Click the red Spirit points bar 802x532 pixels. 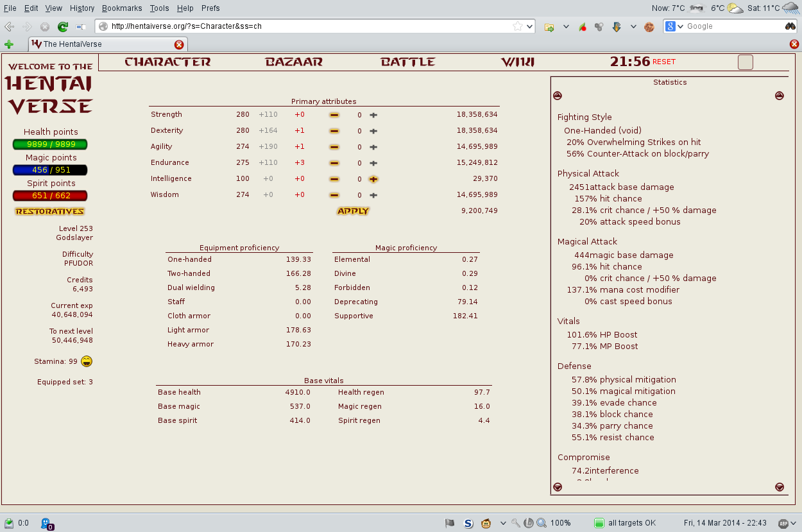coord(50,196)
